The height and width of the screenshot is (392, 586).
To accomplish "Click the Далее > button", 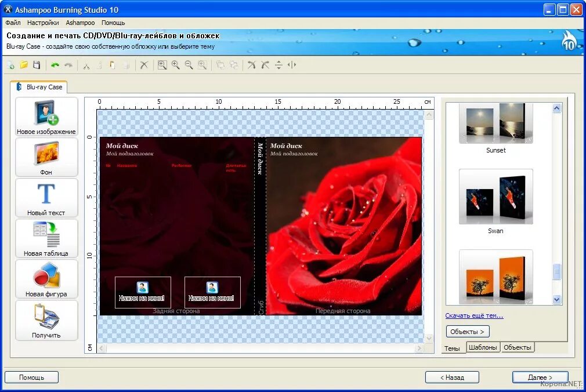I will [x=540, y=377].
